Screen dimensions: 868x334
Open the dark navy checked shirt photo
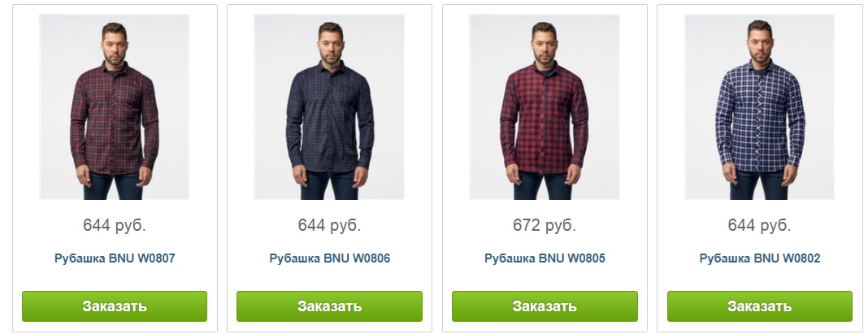pos(329,106)
